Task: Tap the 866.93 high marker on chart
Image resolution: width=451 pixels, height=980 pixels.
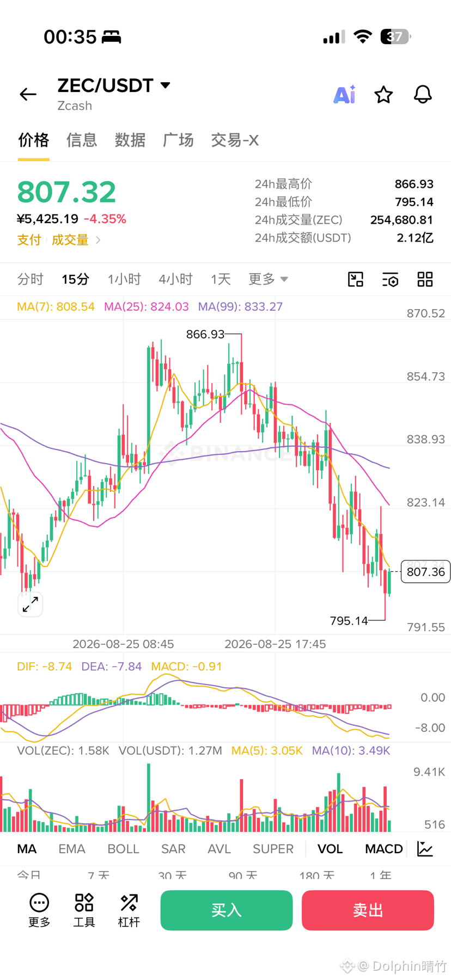Action: (x=205, y=334)
